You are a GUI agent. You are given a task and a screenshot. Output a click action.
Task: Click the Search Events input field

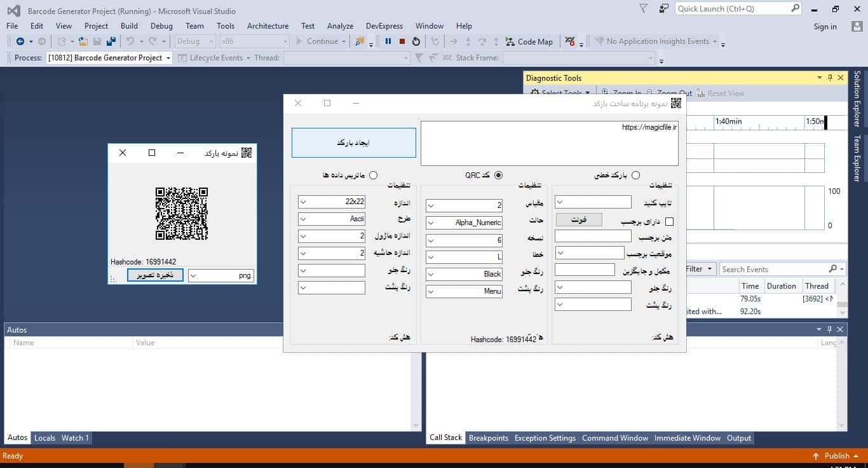[x=773, y=269]
